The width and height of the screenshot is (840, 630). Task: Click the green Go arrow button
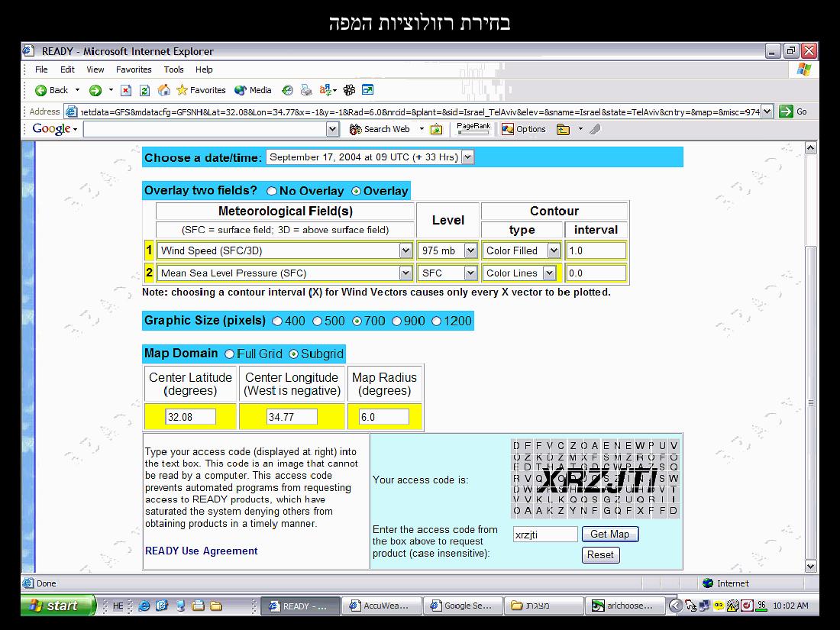[786, 111]
